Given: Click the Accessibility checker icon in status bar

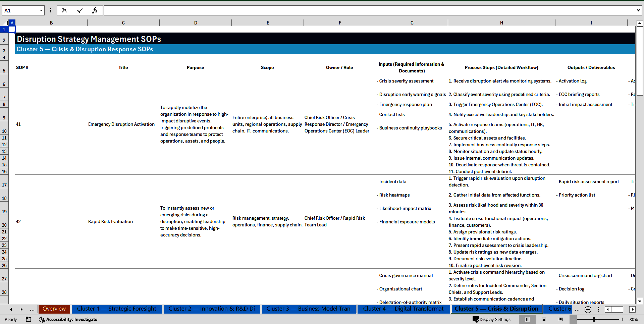Looking at the screenshot, I should pos(42,319).
